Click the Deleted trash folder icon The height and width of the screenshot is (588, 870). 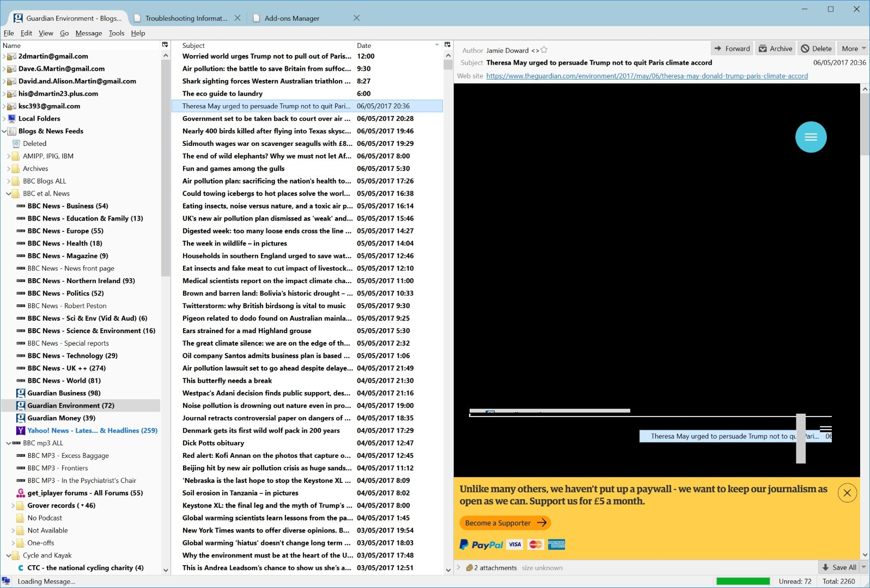point(16,144)
